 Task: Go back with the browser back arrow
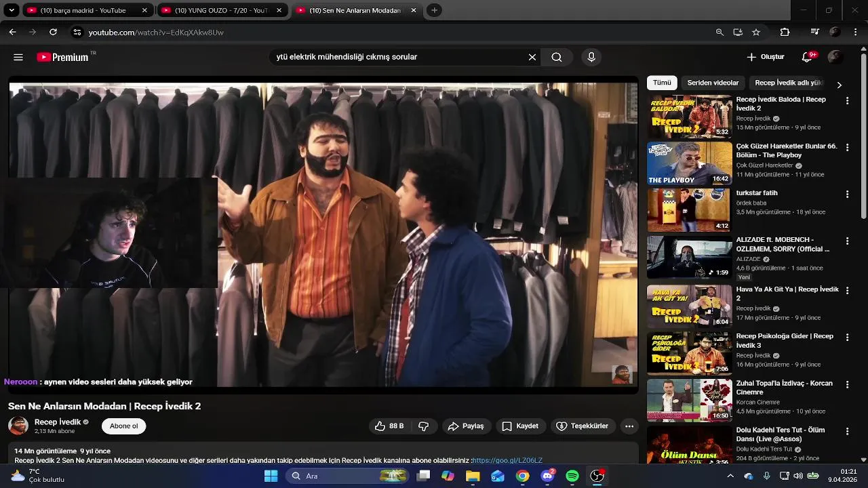pos(12,32)
